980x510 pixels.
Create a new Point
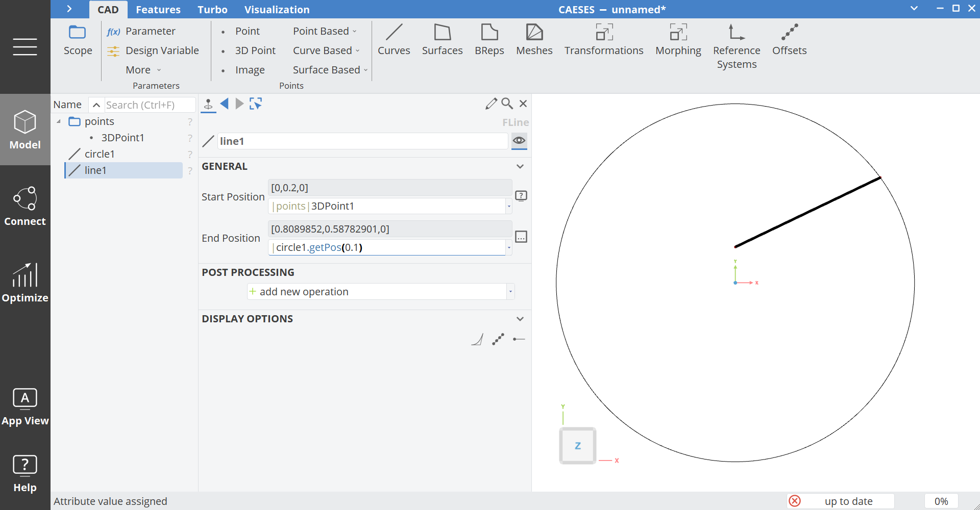(x=241, y=31)
